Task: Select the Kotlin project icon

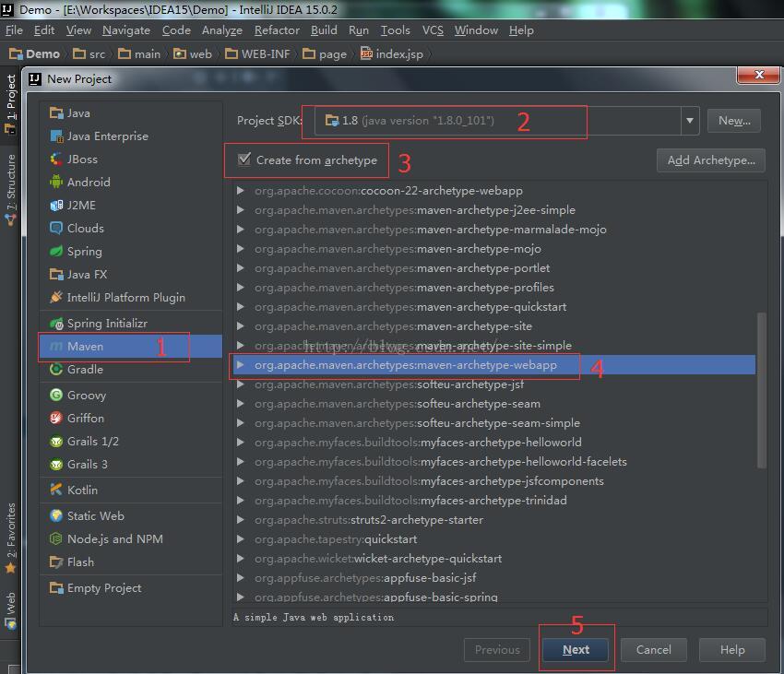Action: coord(56,490)
